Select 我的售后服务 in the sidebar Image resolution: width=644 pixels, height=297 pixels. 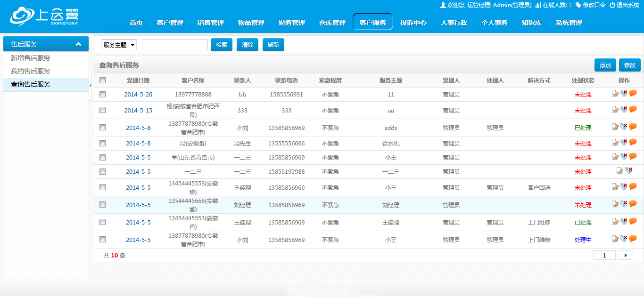pyautogui.click(x=31, y=71)
